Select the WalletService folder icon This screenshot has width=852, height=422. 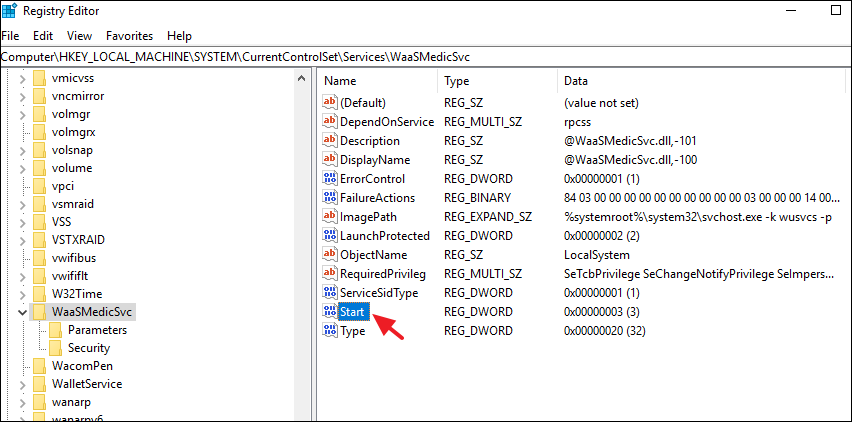coord(39,384)
